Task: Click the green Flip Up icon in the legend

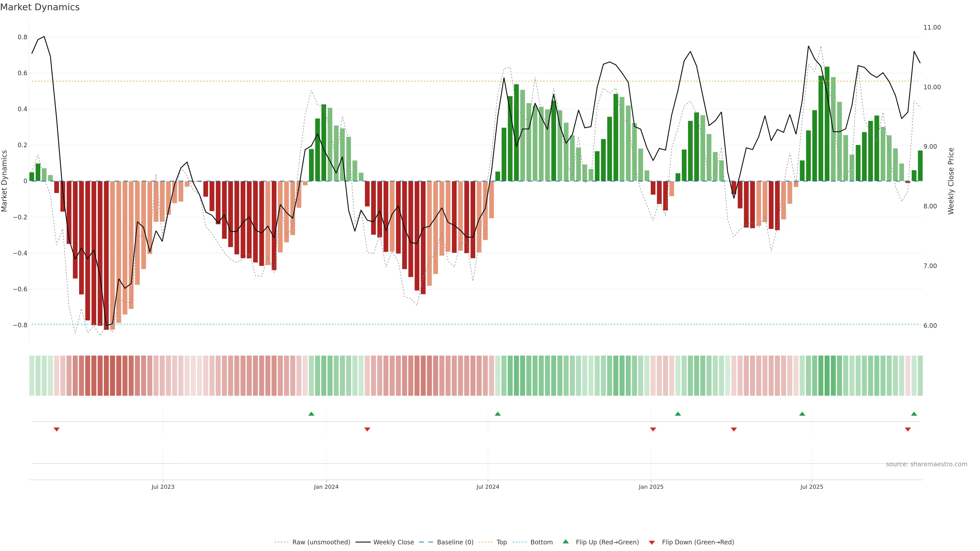Action: coord(566,542)
